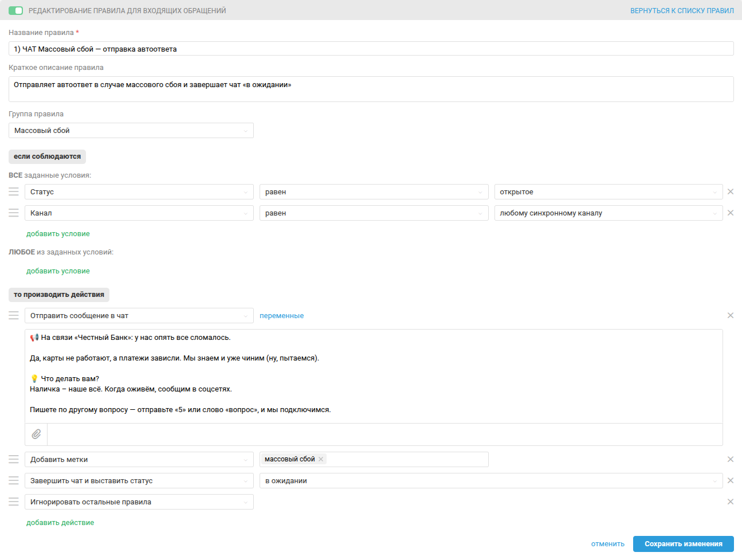
Task: Open the «Игнорировать остальные правила» dropdown
Action: click(139, 502)
